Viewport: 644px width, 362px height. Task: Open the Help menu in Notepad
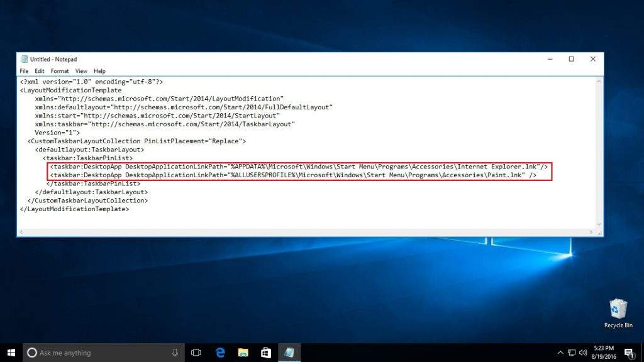coord(99,70)
